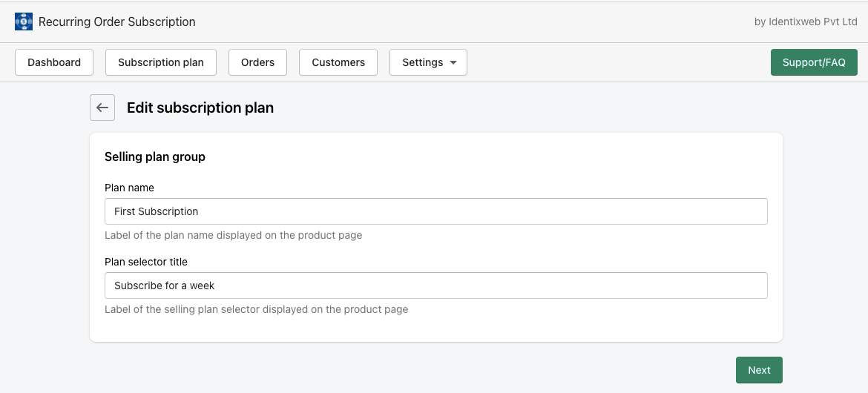Screen dimensions: 868x393
Task: Click the Plan selector title label
Action: pyautogui.click(x=146, y=262)
